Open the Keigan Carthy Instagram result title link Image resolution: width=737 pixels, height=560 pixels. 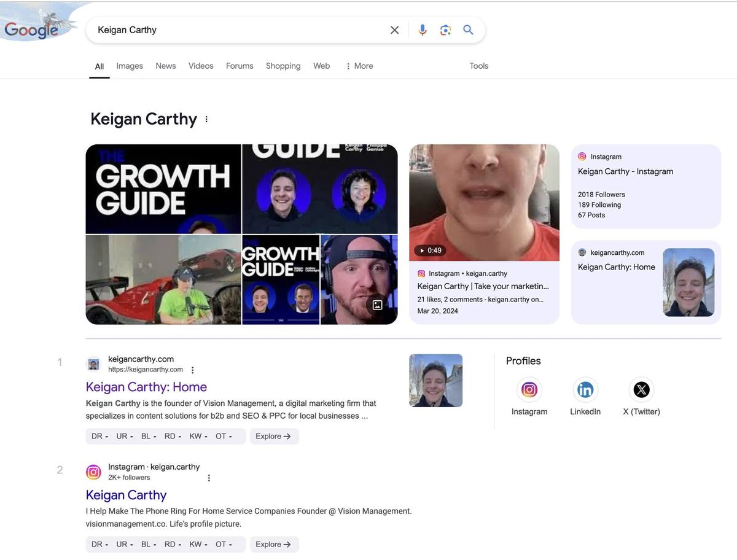[x=126, y=495]
